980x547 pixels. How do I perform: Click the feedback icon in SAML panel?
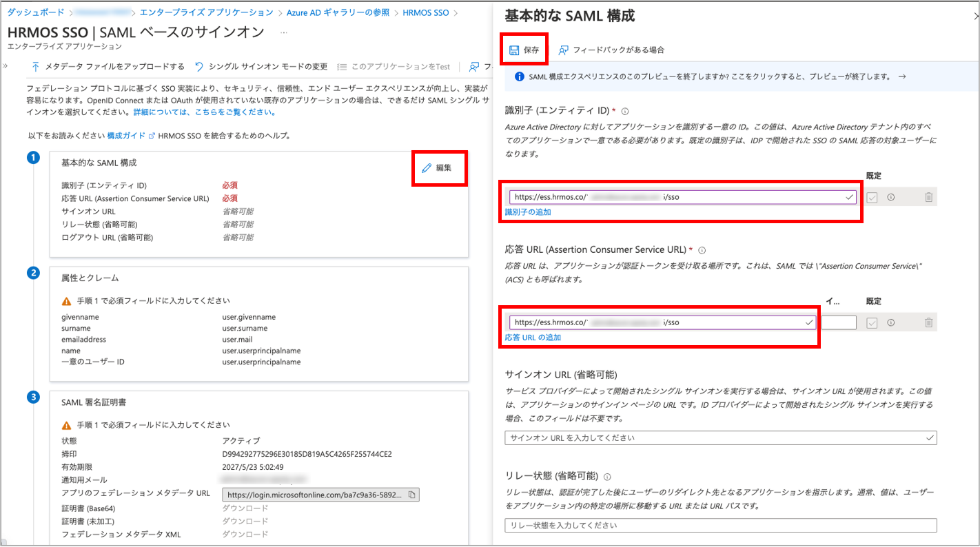(x=564, y=50)
